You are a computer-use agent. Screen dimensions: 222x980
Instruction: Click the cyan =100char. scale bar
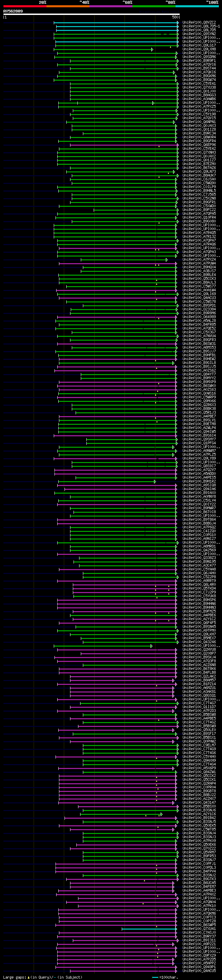click(155, 977)
